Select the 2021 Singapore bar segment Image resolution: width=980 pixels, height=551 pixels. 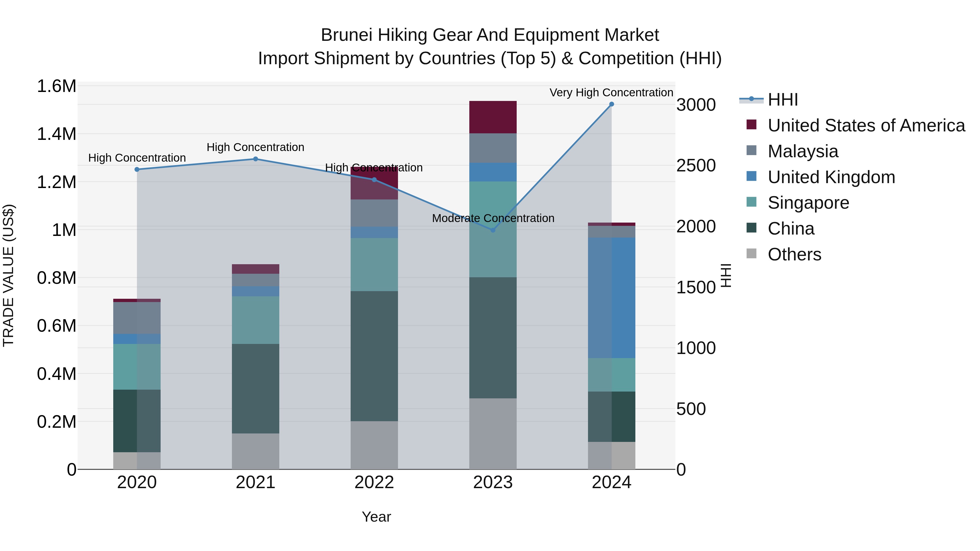click(256, 320)
